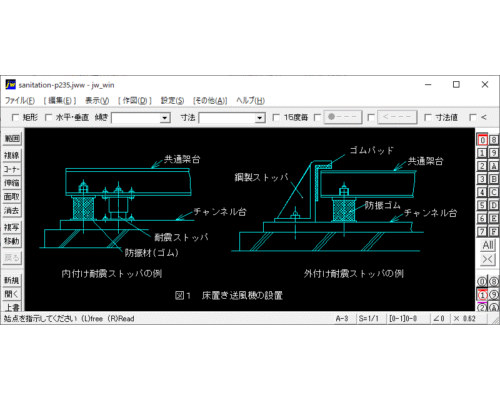Screen dimensions: 500x400
Task: Select the 移動 move tool
Action: 12,241
